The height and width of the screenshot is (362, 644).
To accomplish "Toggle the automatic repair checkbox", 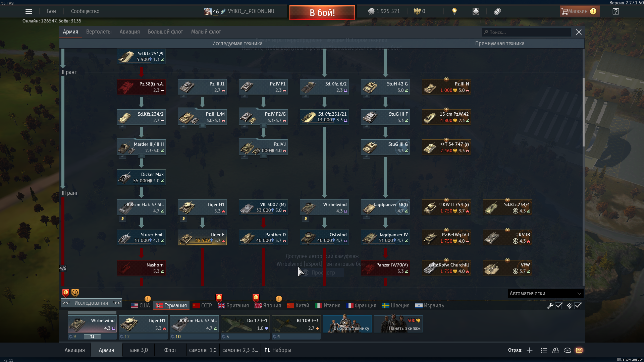I will (x=559, y=306).
